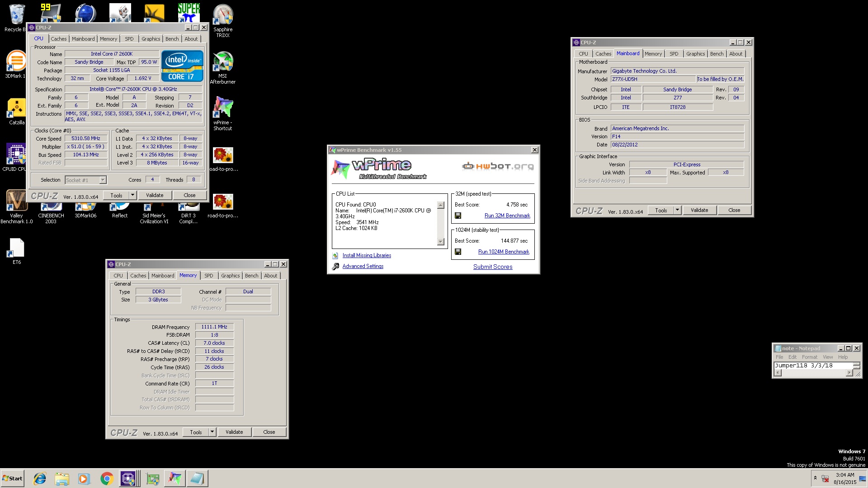Open Internet Explorer from taskbar
Image resolution: width=868 pixels, height=488 pixels.
[x=40, y=479]
